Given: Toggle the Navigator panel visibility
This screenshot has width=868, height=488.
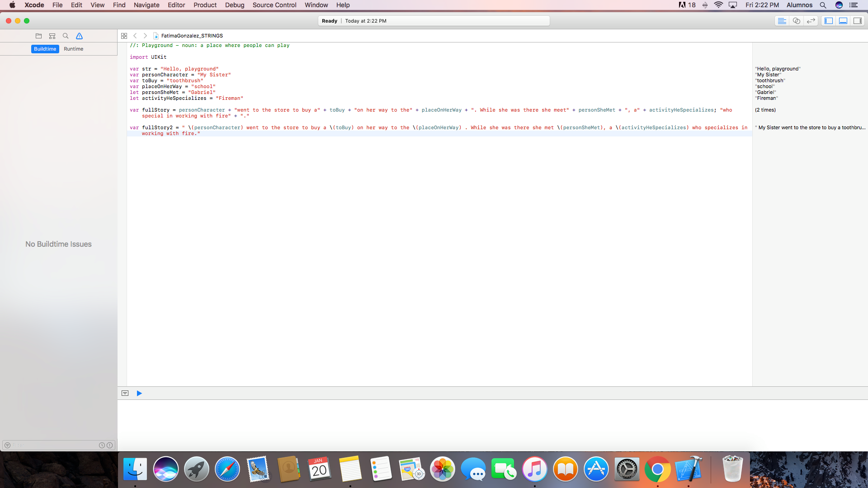Looking at the screenshot, I should pos(829,21).
